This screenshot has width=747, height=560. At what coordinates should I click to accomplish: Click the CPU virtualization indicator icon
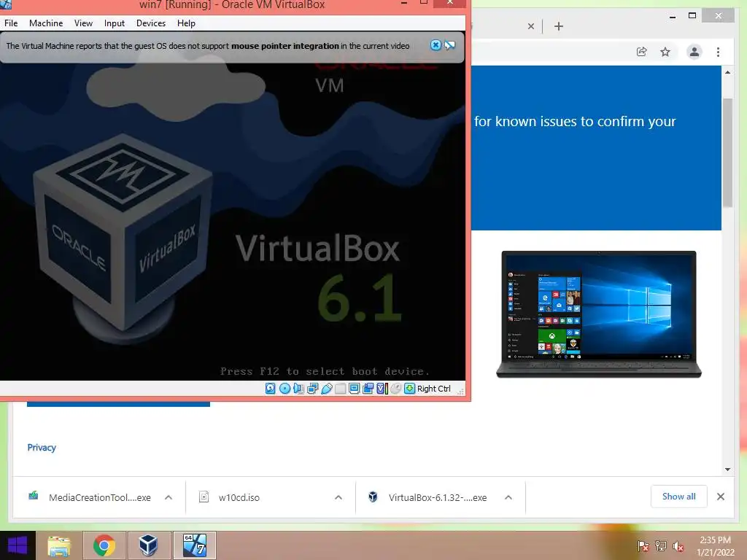(382, 389)
